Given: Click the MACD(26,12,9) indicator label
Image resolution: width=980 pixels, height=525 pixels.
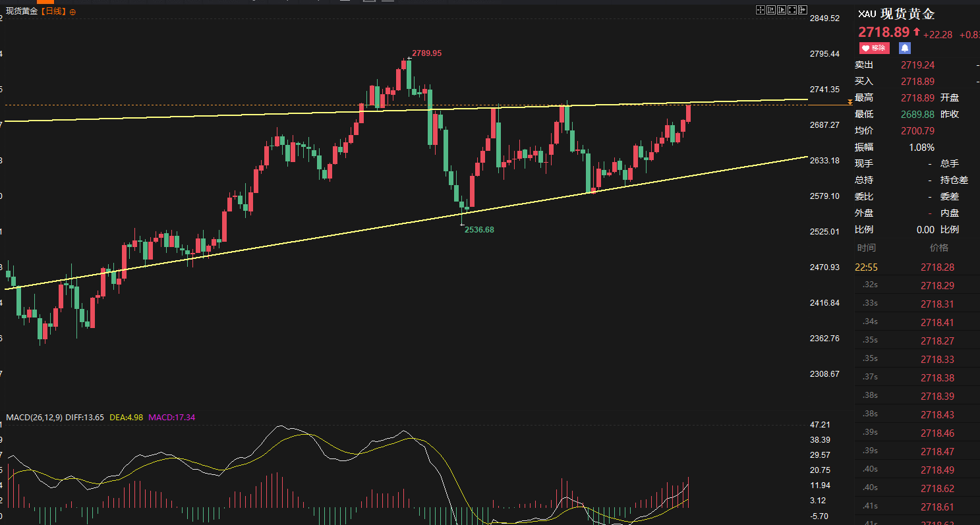Looking at the screenshot, I should point(34,417).
